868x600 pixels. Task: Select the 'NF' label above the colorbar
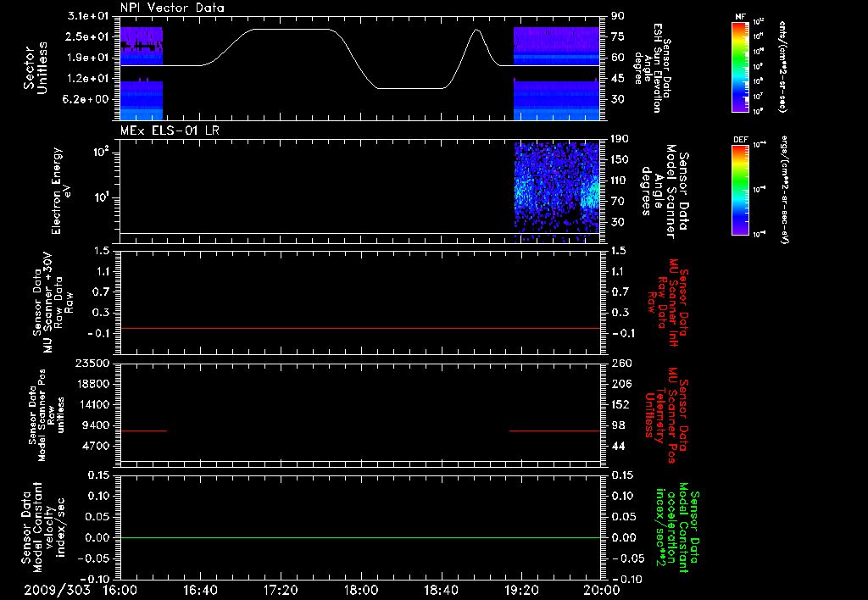[x=740, y=17]
